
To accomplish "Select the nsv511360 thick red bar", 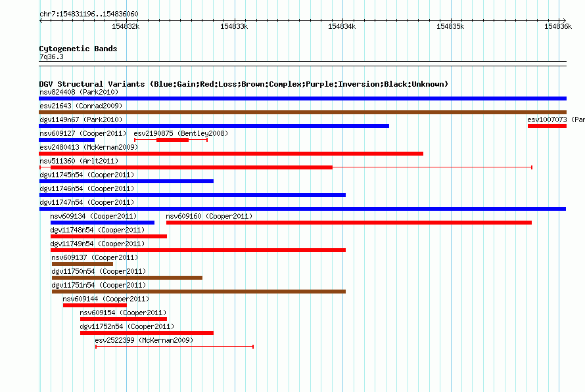I will [191, 167].
